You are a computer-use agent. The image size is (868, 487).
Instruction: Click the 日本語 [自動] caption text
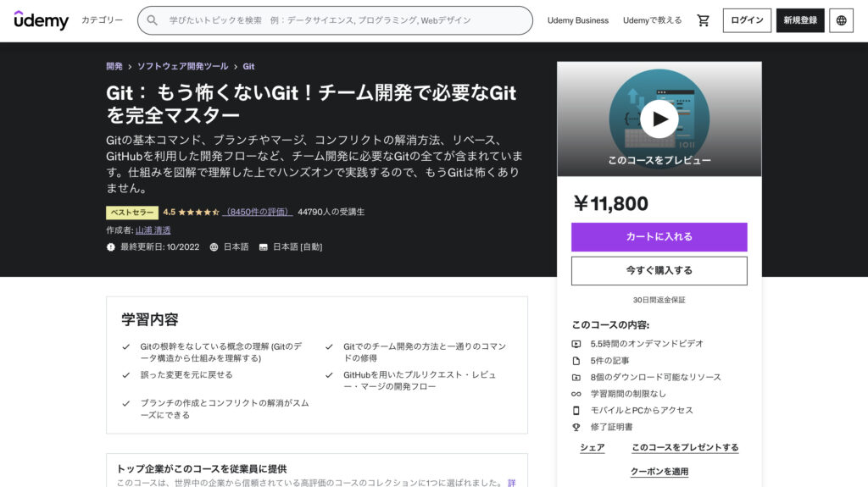pyautogui.click(x=298, y=247)
